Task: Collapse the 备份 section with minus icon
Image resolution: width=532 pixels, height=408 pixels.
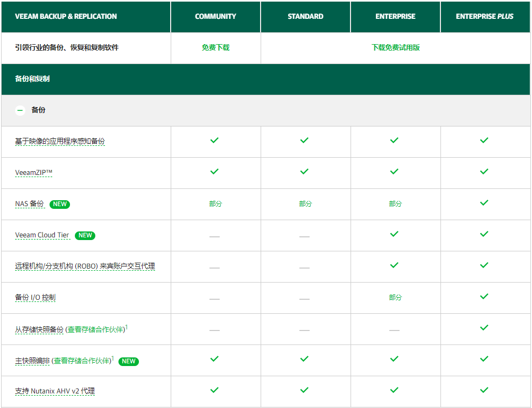Action: click(x=20, y=110)
